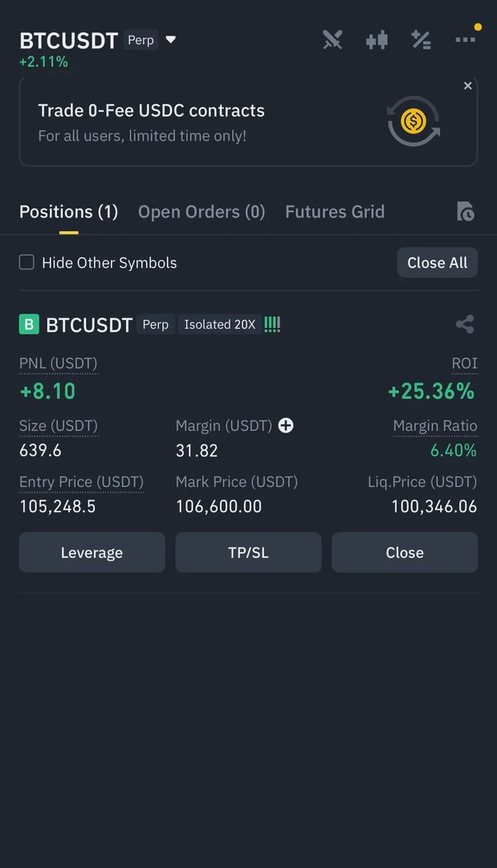Open the order history icon
Screen dimensions: 497x868
click(x=465, y=212)
